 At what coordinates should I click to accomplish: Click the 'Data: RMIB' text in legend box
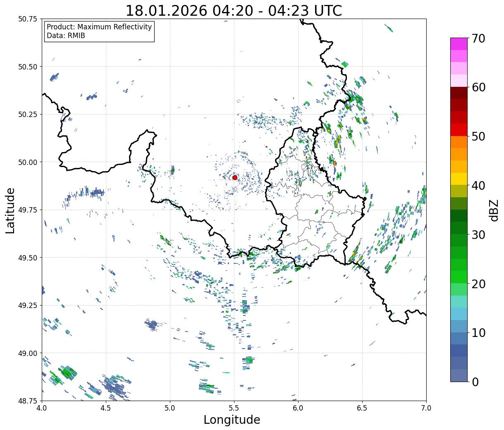point(66,36)
